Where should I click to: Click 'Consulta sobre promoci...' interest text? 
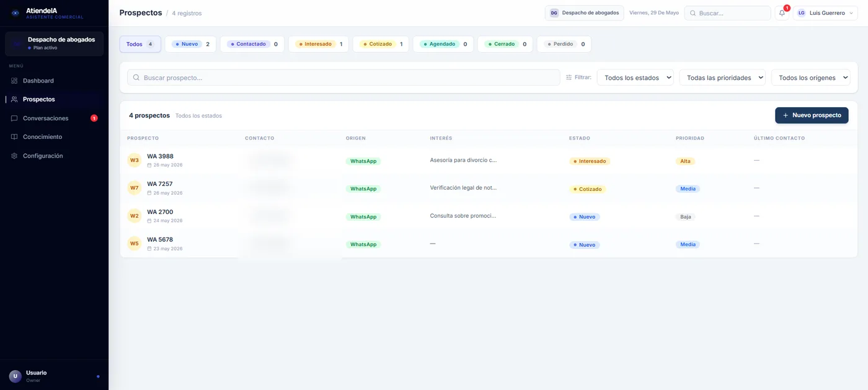point(463,216)
